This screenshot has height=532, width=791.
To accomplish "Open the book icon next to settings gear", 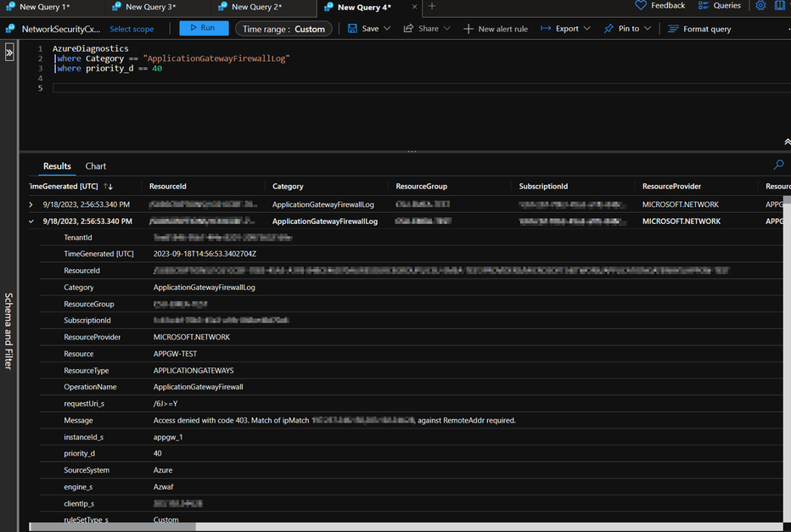I will (x=780, y=6).
